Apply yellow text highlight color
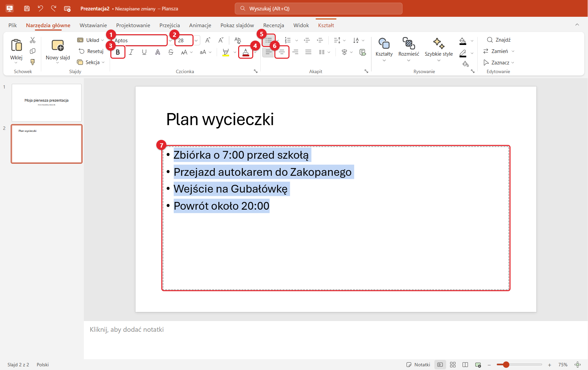The width and height of the screenshot is (588, 370). coord(226,52)
